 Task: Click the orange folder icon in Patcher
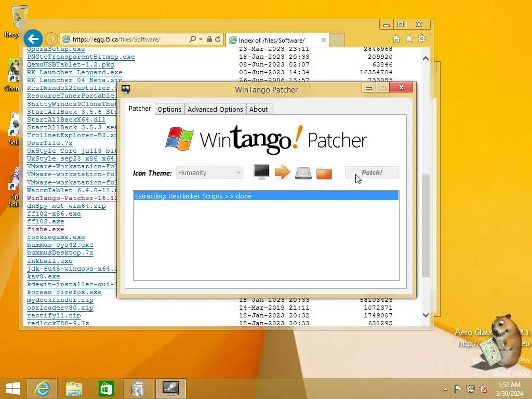tap(324, 172)
